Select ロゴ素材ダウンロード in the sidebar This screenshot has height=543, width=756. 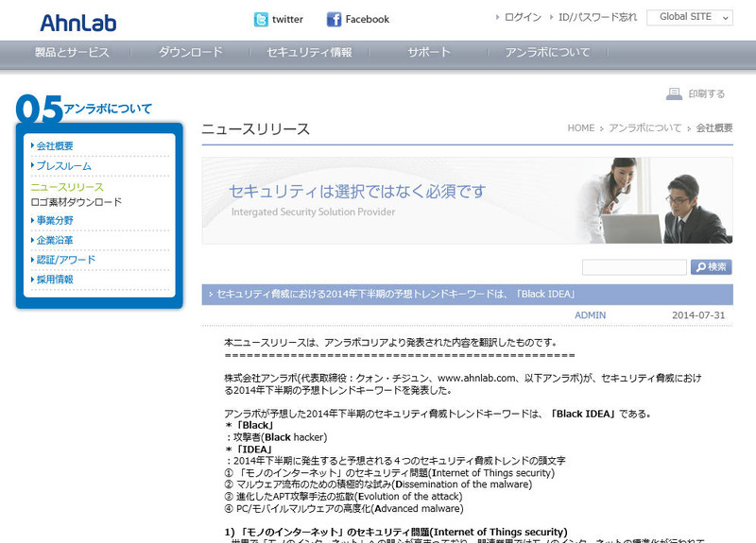pyautogui.click(x=76, y=202)
